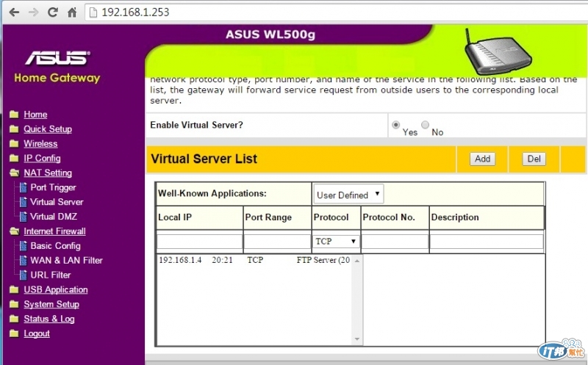Click the folder icon beside USB Application

pos(14,289)
